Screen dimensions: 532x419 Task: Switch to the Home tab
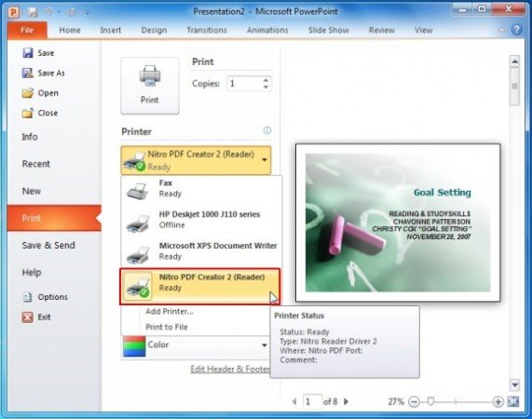[x=70, y=30]
